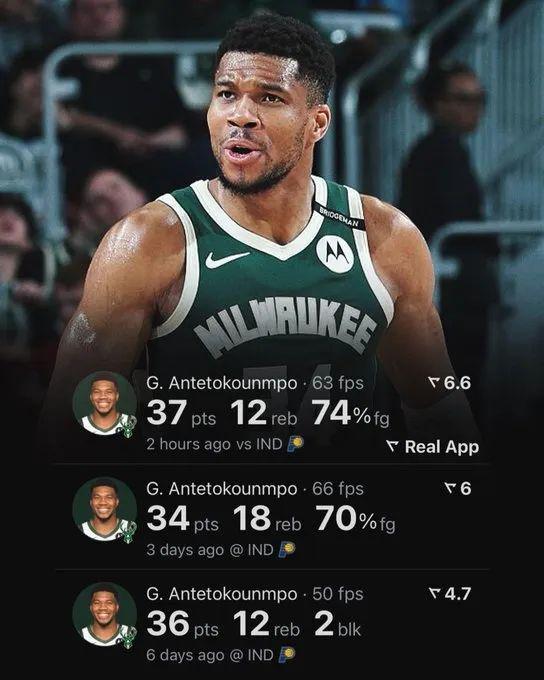Select G. Antetokounmpo name with 63 fps
Viewport: 544px width, 680px height.
[x=222, y=383]
